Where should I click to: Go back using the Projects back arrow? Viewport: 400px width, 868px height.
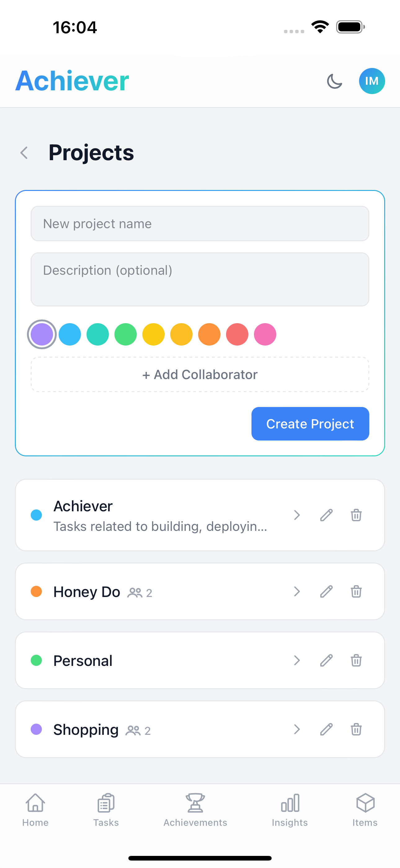click(x=24, y=153)
